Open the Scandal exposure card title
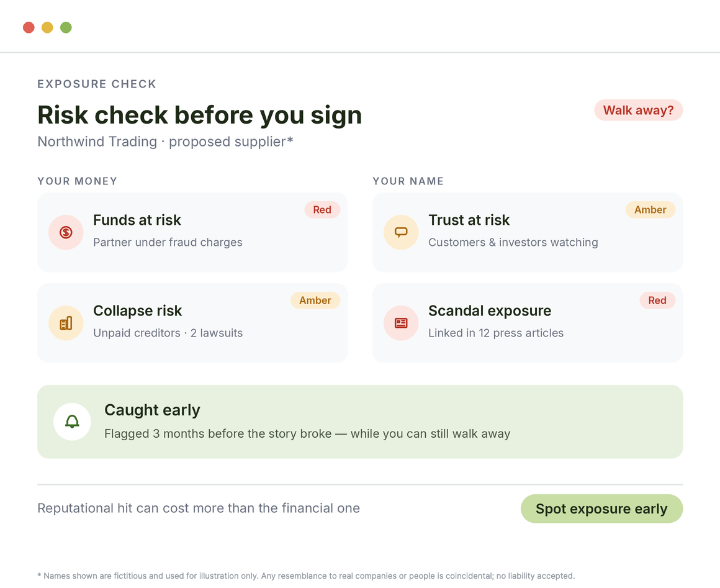The image size is (720, 588). (490, 311)
